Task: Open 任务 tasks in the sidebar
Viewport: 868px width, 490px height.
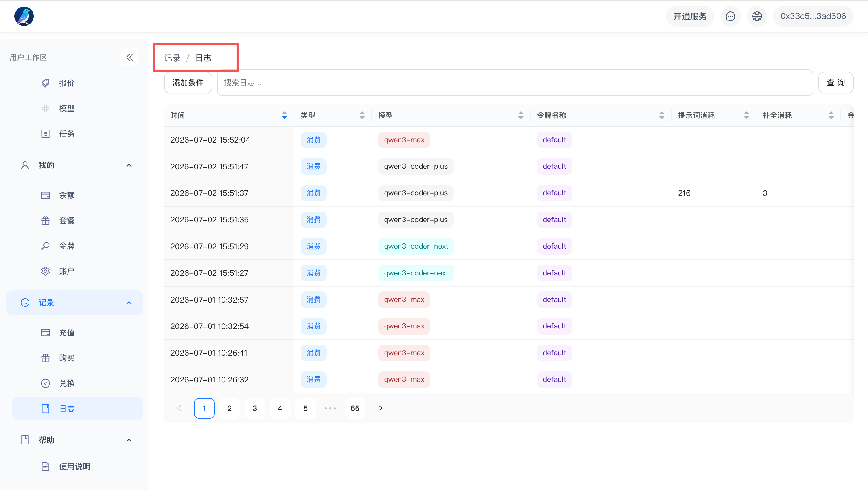Action: [x=67, y=133]
